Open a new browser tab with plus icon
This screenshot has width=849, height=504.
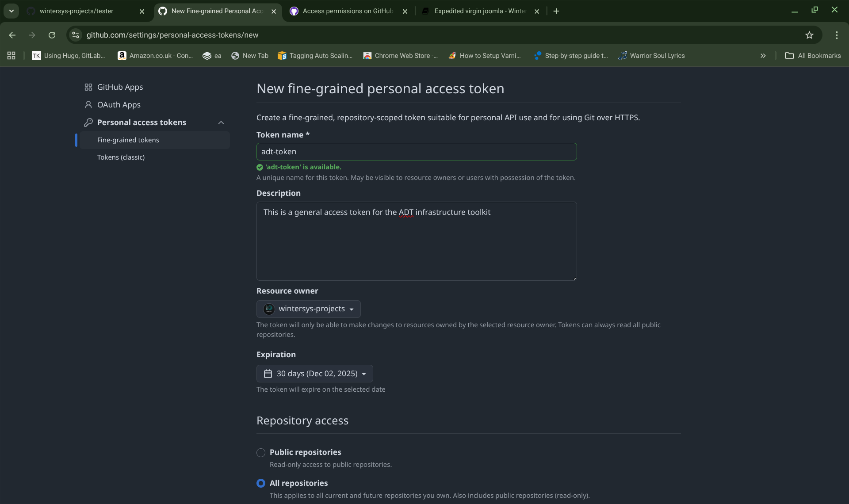click(x=556, y=11)
